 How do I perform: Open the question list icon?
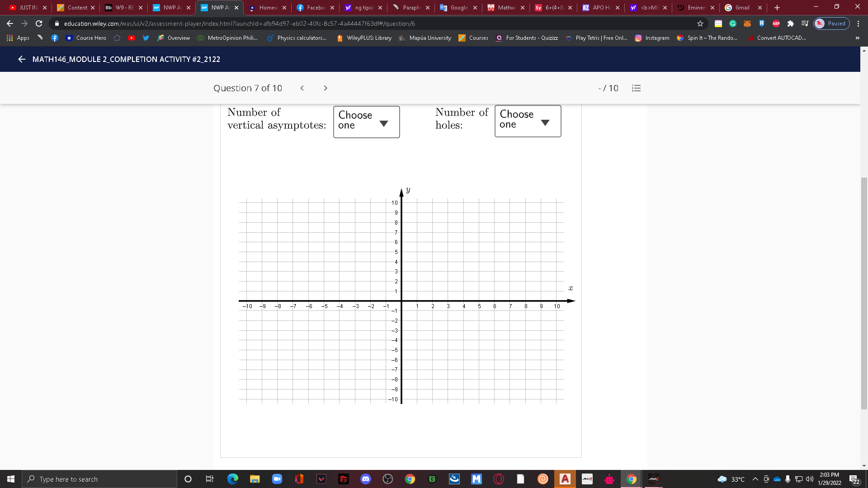[636, 88]
